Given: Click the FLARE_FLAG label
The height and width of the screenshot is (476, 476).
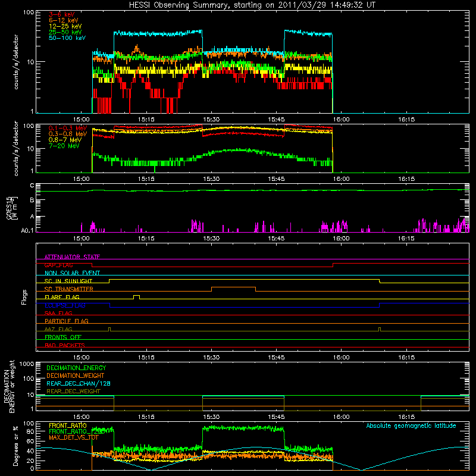Looking at the screenshot, I should (62, 297).
